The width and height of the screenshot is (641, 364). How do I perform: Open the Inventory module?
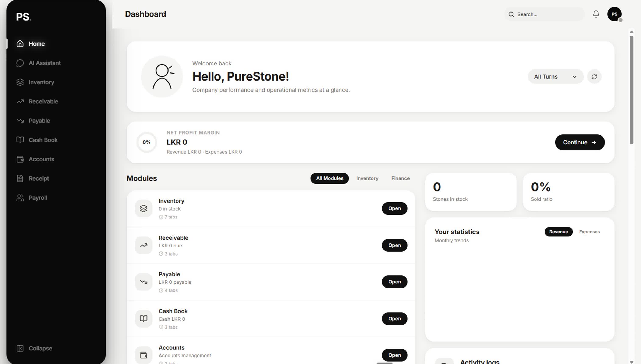point(395,208)
